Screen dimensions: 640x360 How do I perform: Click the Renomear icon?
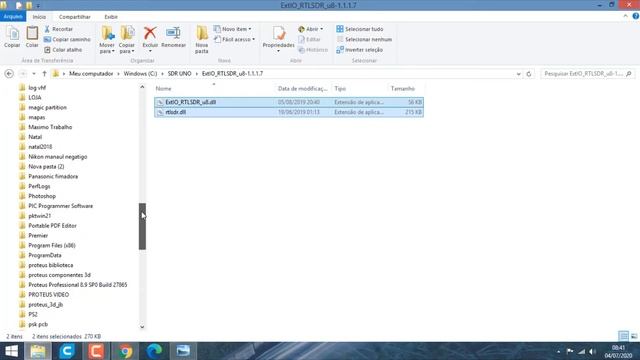(173, 37)
